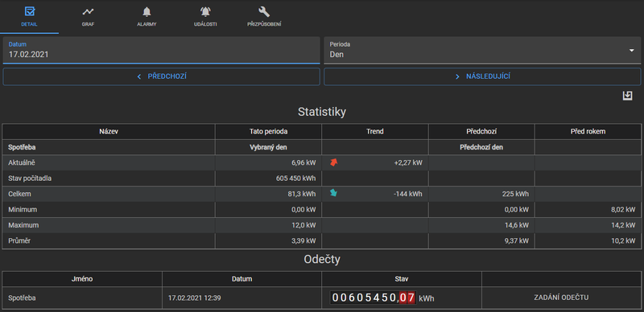The image size is (644, 312).
Task: Click the teal downward trend arrow for Celkem
Action: click(333, 193)
